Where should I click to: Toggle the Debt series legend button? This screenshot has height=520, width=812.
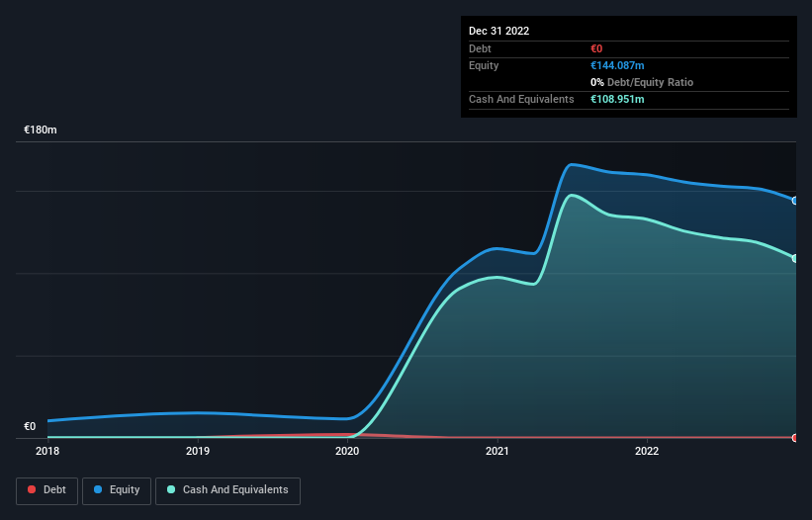pos(46,490)
